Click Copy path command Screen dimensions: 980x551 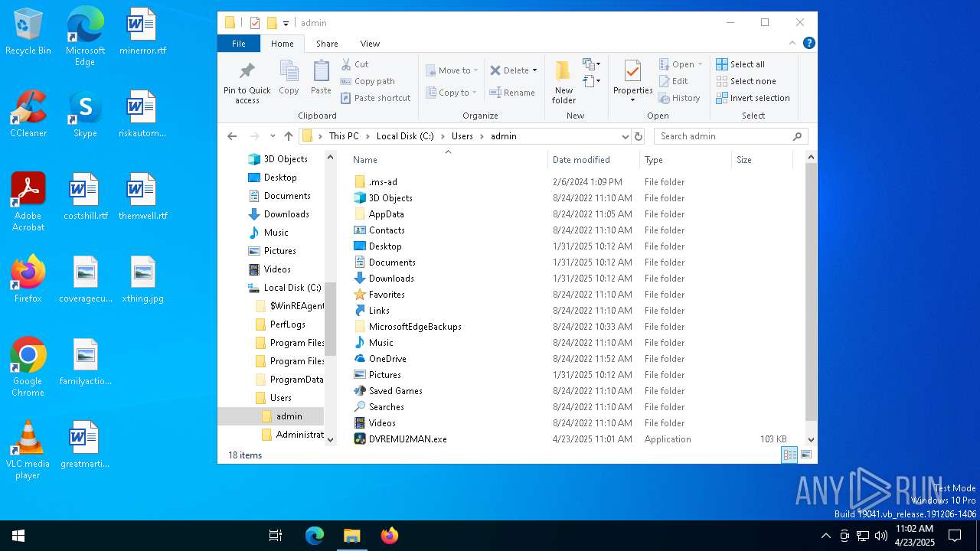point(367,81)
